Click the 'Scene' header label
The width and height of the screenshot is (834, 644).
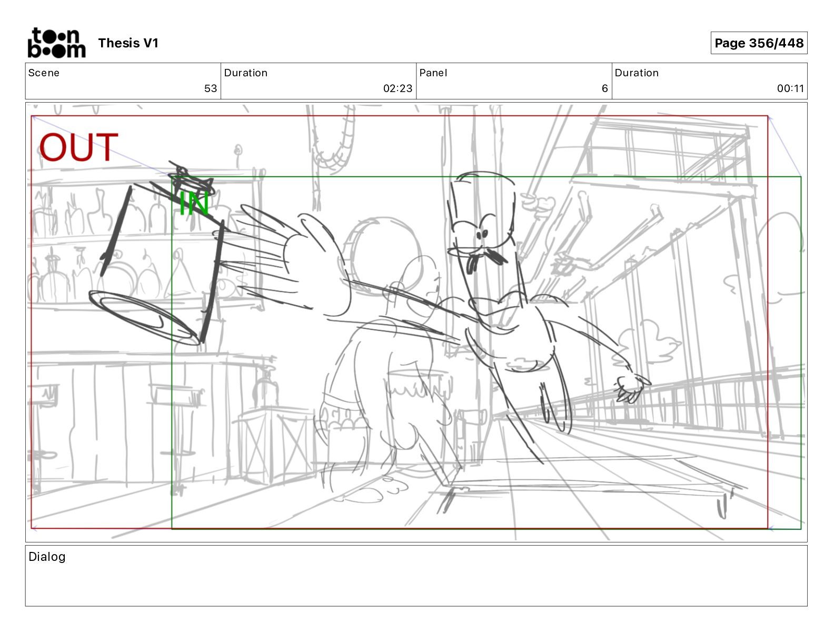click(x=44, y=73)
